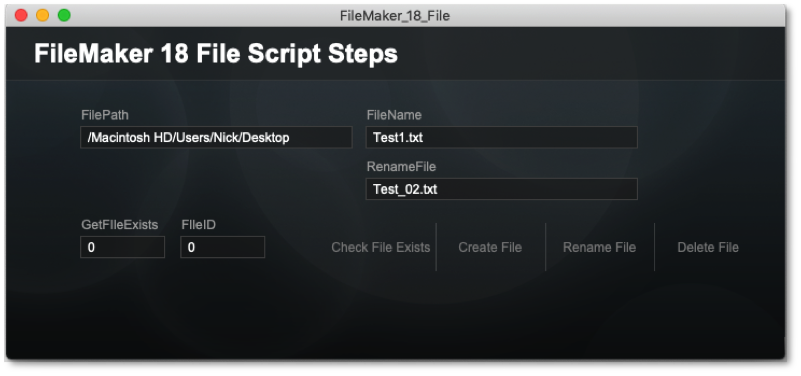This screenshot has width=801, height=376.
Task: Zoom the window with the green button
Action: click(x=64, y=15)
